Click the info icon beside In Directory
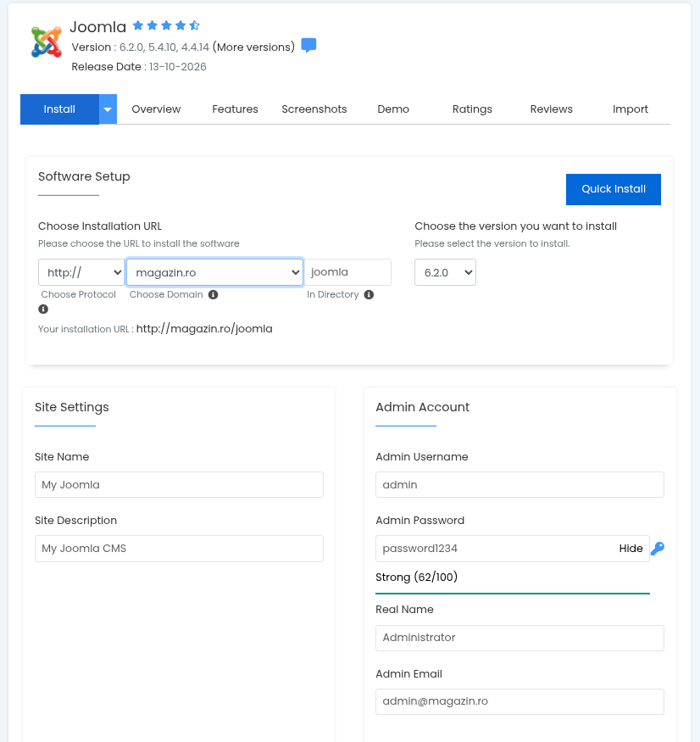 [369, 295]
